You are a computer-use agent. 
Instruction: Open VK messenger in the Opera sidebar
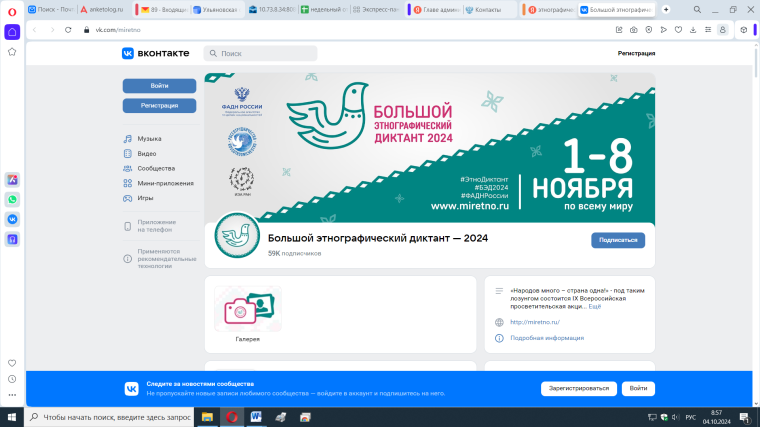[x=12, y=220]
